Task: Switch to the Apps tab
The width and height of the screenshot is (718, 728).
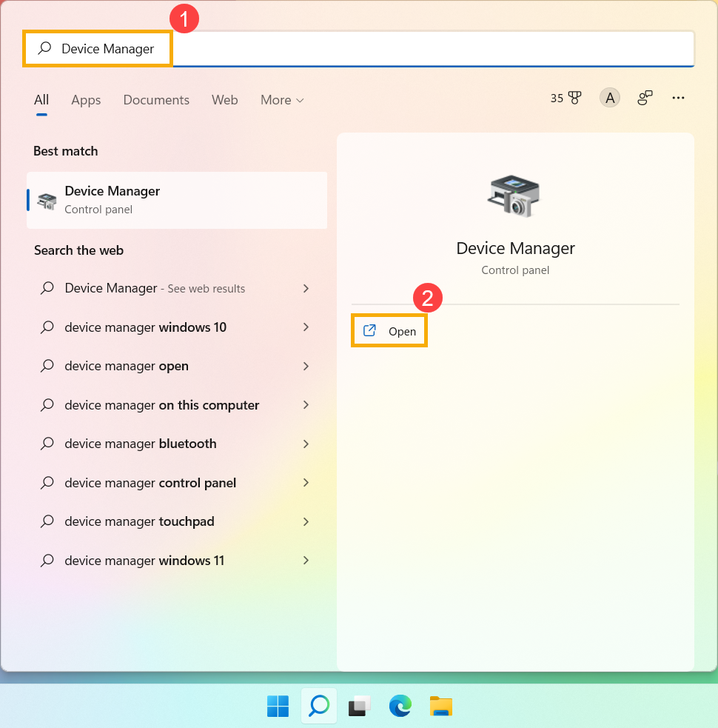Action: 86,100
